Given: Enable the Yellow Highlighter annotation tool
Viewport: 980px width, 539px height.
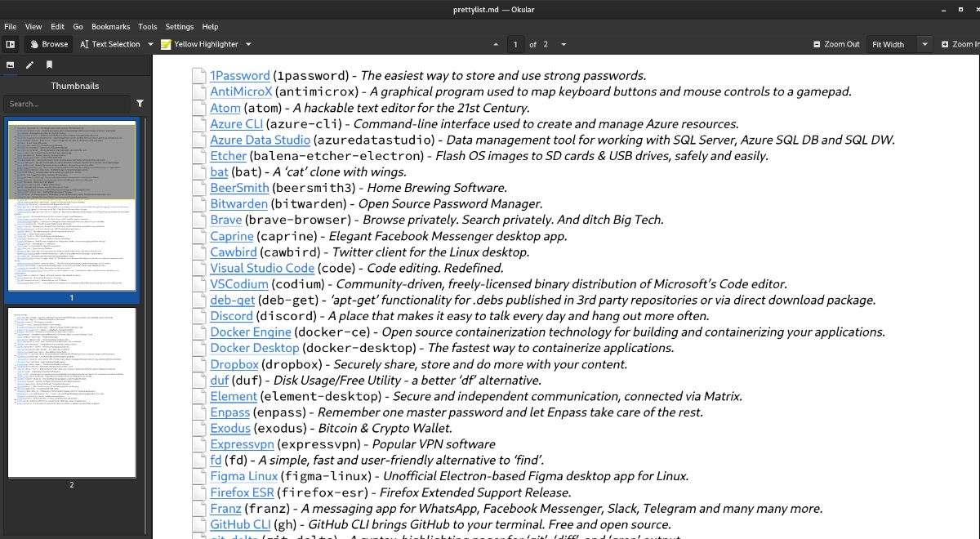Looking at the screenshot, I should pyautogui.click(x=199, y=44).
